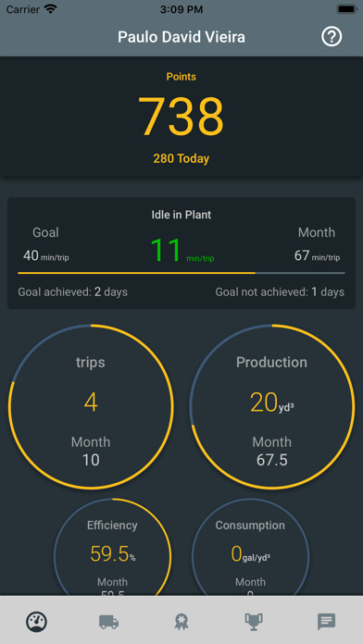Tap the Wi-Fi status icon
Screen dimensions: 363x644
point(51,9)
